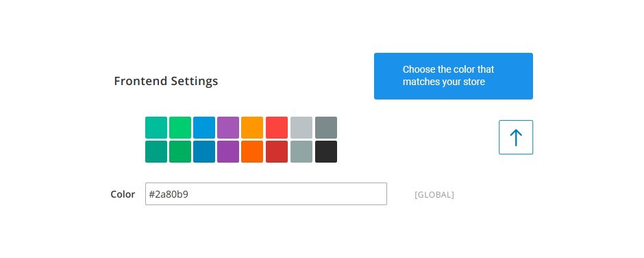Screen dimensions: 644x258
Task: Pick the dark green swatch in bottom row
Action: [x=180, y=152]
